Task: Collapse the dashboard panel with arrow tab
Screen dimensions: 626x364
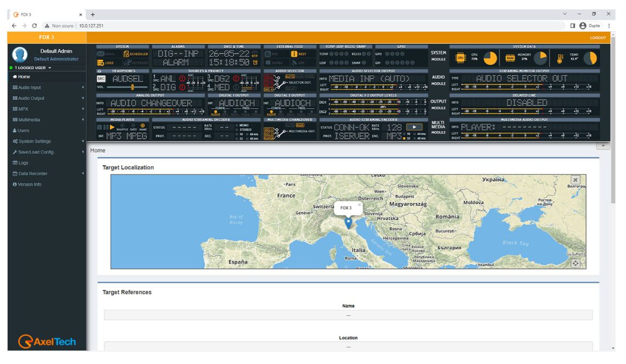Action: click(603, 145)
